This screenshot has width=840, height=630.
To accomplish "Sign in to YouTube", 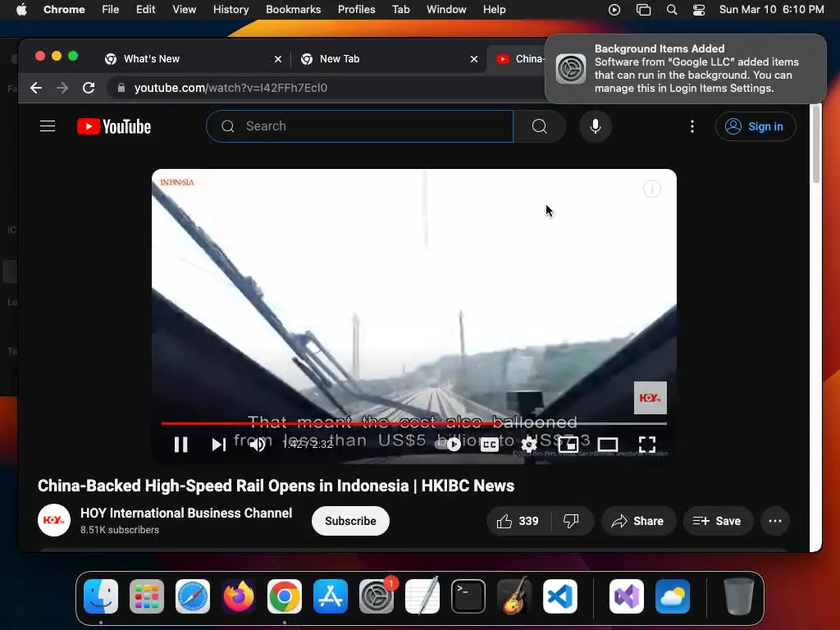I will point(756,126).
